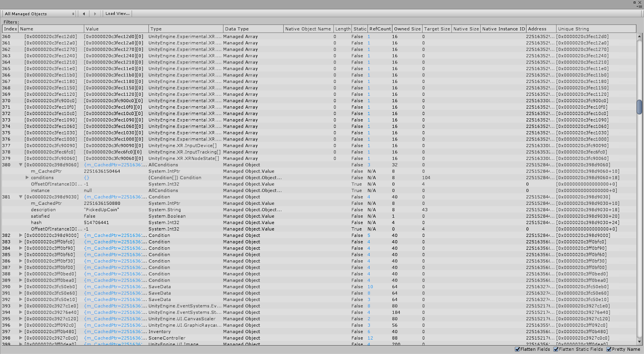Select the m_CachedPtr value 2251636150880
This screenshot has height=354, width=644.
[102, 203]
